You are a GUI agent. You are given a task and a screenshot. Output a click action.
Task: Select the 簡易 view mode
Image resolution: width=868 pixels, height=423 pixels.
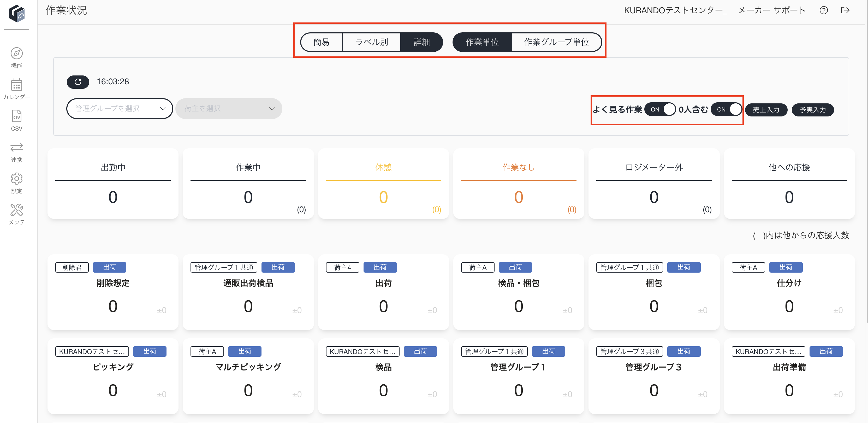(322, 42)
